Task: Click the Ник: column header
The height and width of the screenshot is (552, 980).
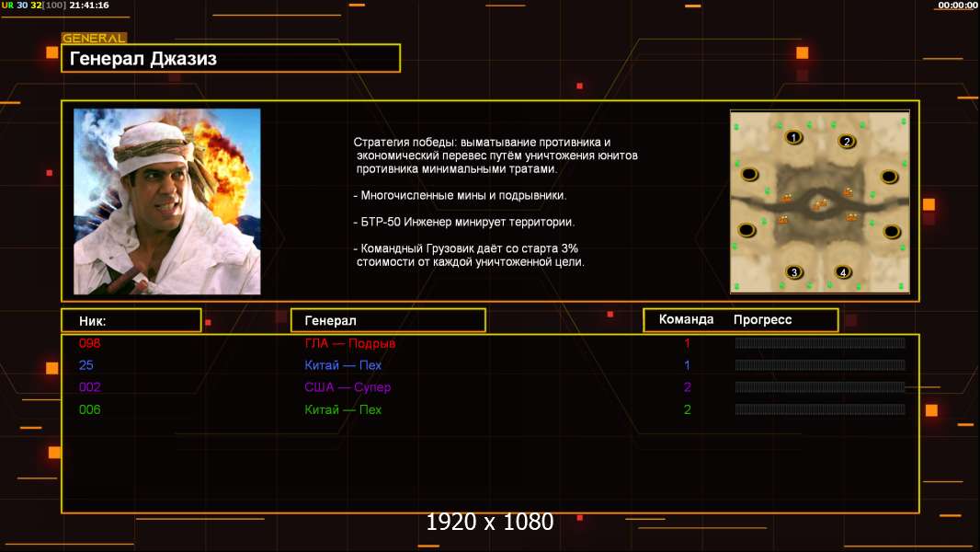Action: [131, 321]
